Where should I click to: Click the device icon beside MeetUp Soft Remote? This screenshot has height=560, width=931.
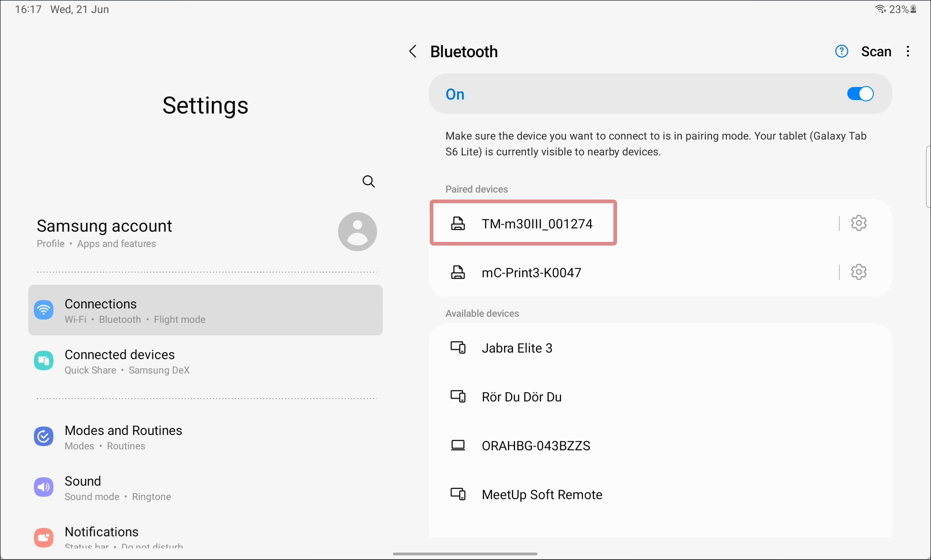458,494
